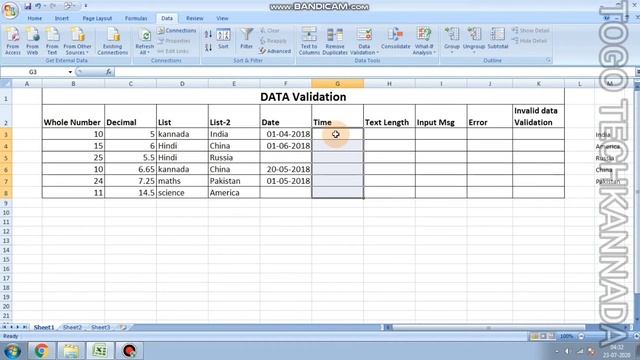Open Data Validation tool
640x360 pixels.
[x=364, y=41]
